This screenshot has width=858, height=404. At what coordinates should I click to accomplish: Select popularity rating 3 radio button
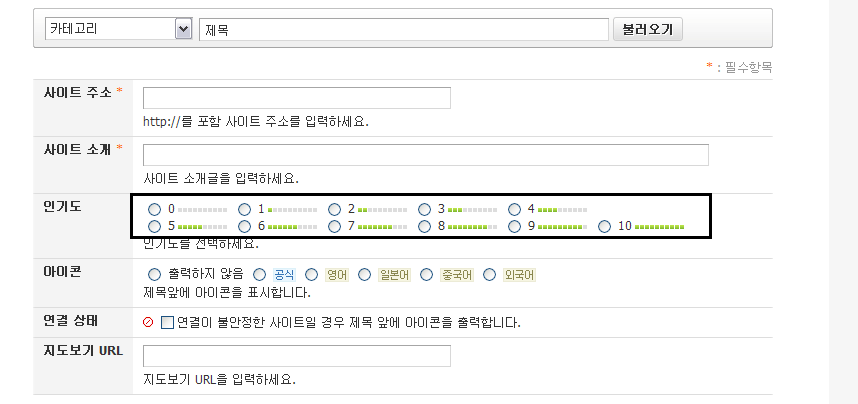(x=424, y=210)
